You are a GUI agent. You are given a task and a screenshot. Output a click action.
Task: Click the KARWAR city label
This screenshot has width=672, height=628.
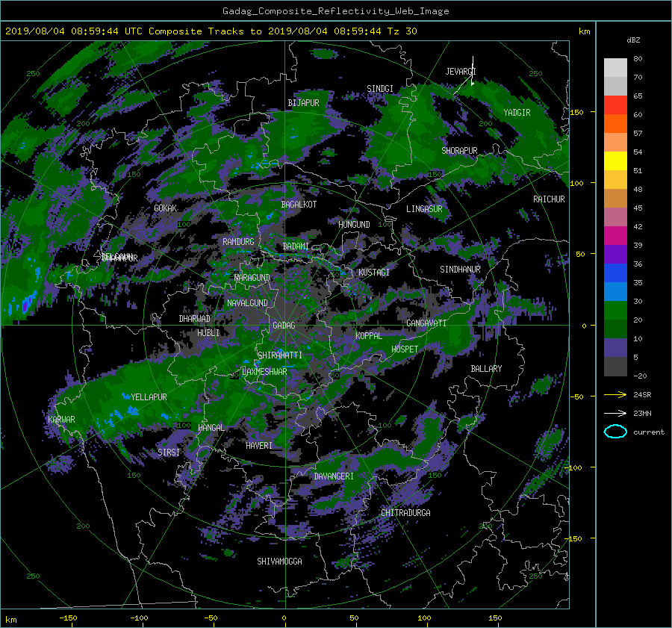tap(61, 419)
